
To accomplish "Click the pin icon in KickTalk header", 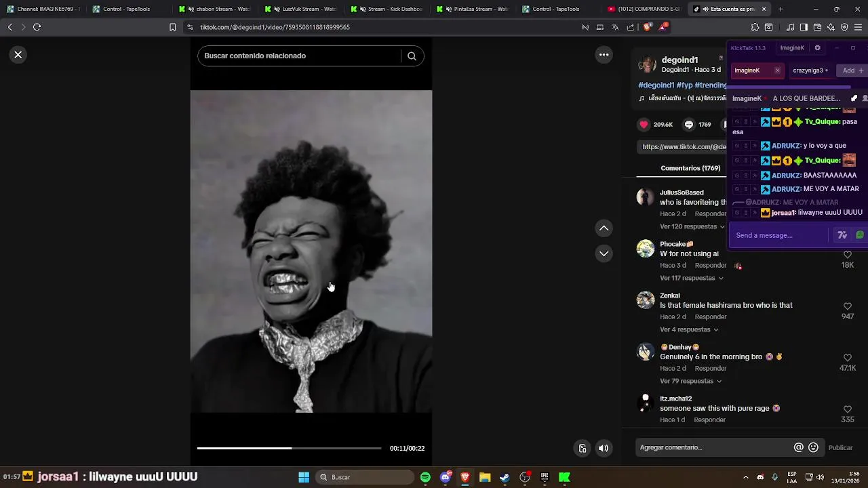I will 854,98.
